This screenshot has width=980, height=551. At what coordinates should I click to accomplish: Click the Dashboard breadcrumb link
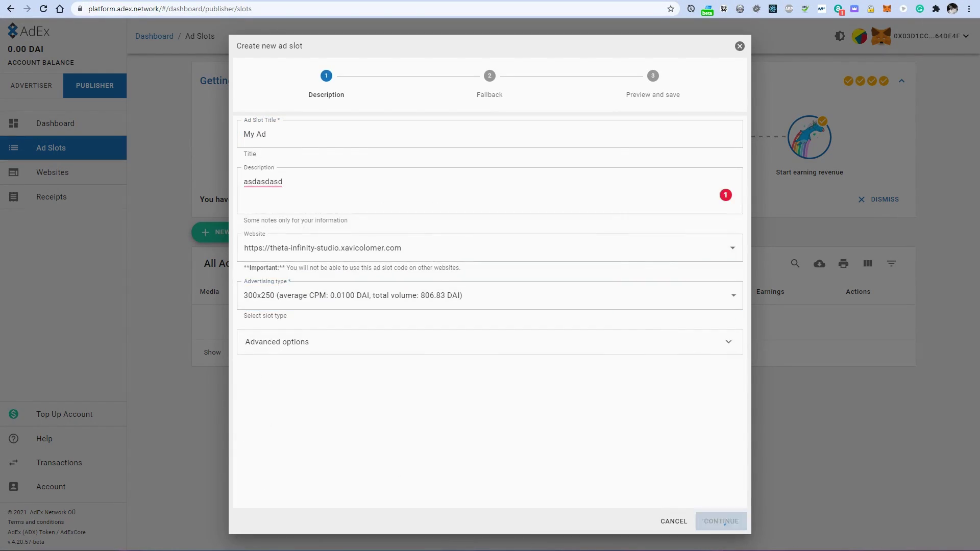154,36
